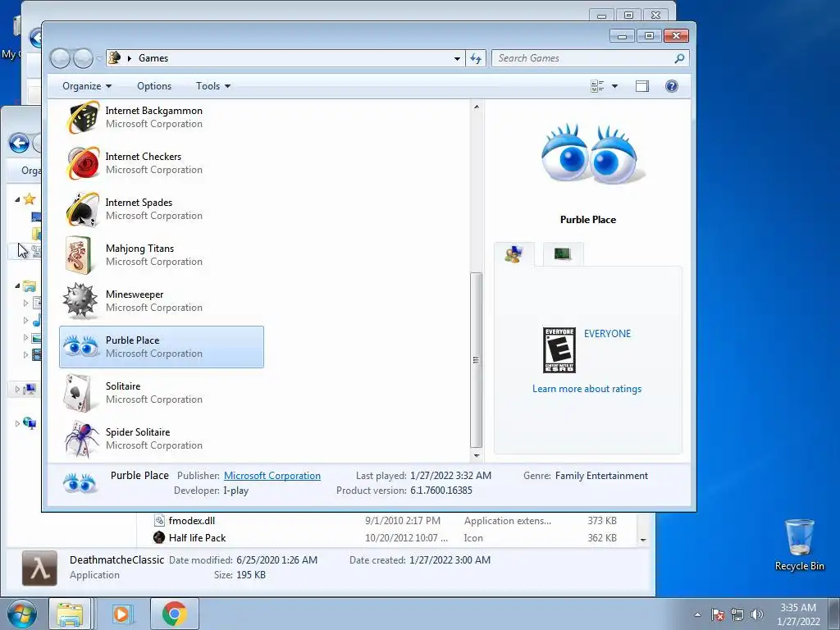Select the Mahjong Titans tile icon
This screenshot has height=630, width=840.
pyautogui.click(x=80, y=255)
